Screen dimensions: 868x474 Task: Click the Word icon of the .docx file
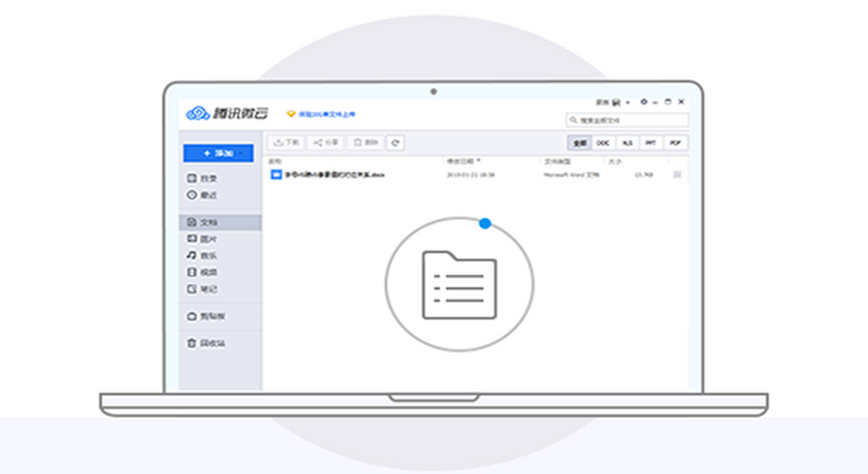click(x=276, y=174)
